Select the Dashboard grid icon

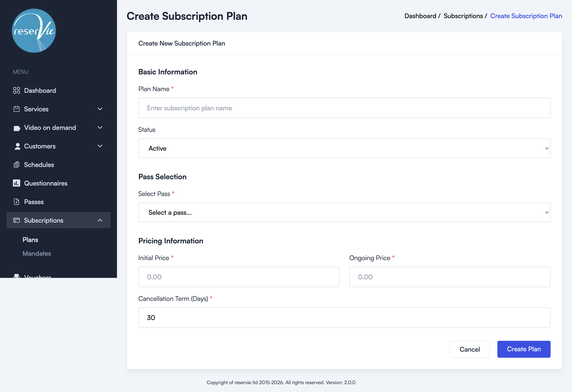coord(17,90)
